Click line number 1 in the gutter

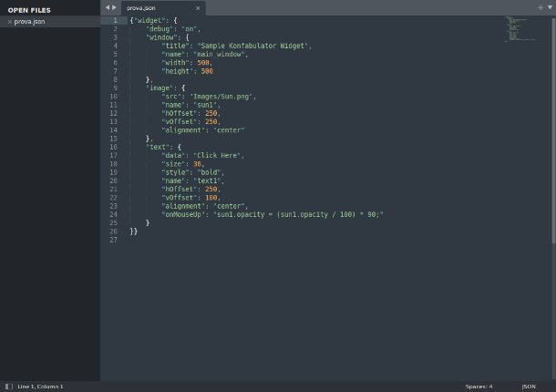point(115,21)
